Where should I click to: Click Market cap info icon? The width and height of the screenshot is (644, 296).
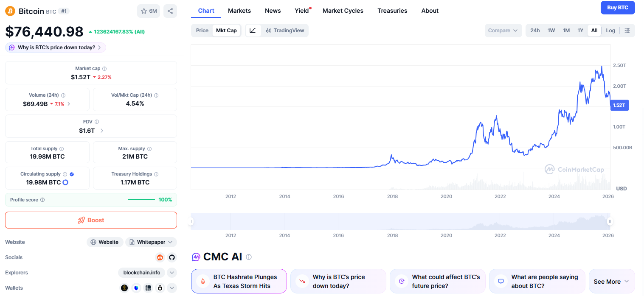pyautogui.click(x=104, y=68)
